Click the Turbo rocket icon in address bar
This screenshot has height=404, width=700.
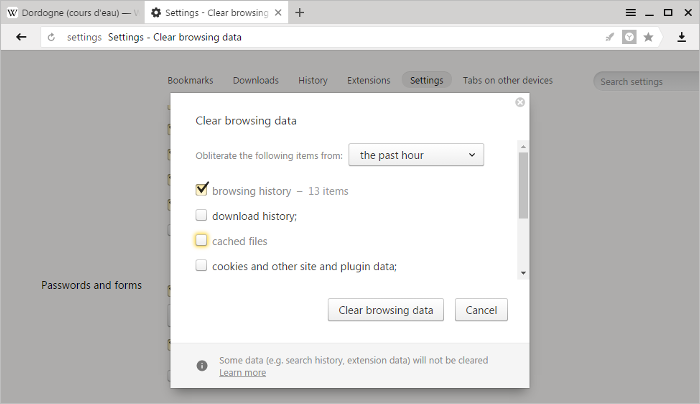point(609,37)
